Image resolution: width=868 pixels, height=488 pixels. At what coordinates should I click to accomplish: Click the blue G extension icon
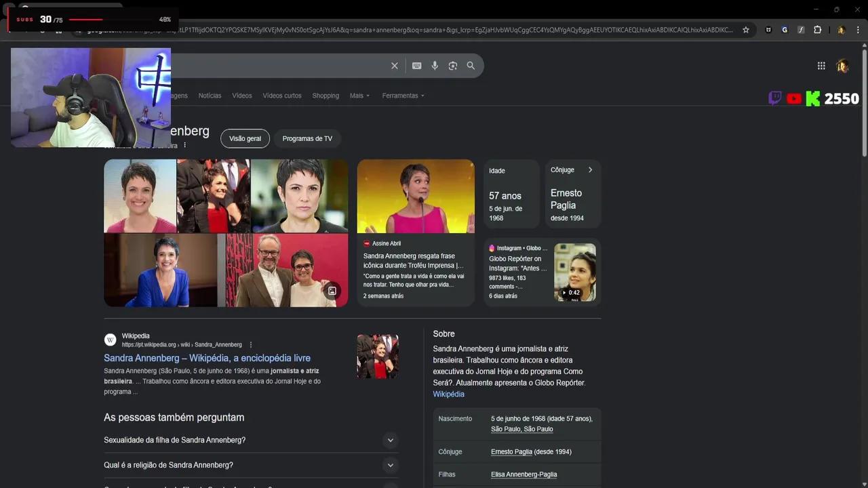point(785,30)
